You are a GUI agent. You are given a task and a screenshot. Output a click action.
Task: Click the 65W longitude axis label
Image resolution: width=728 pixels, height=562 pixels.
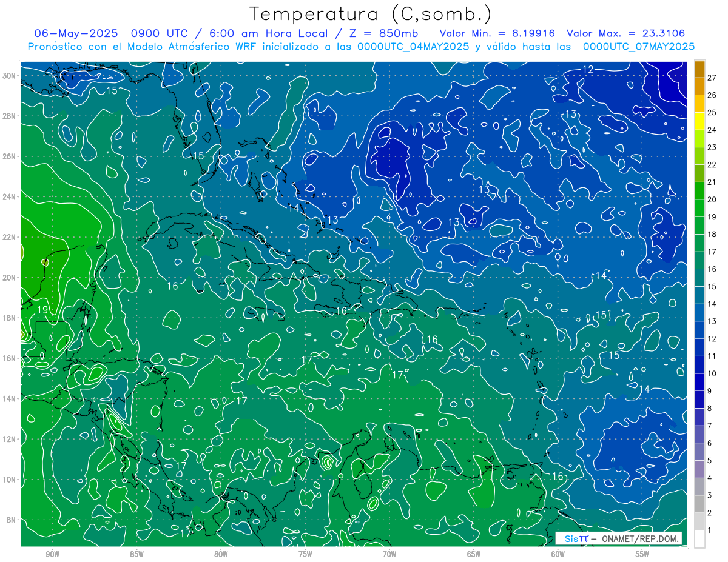click(474, 555)
